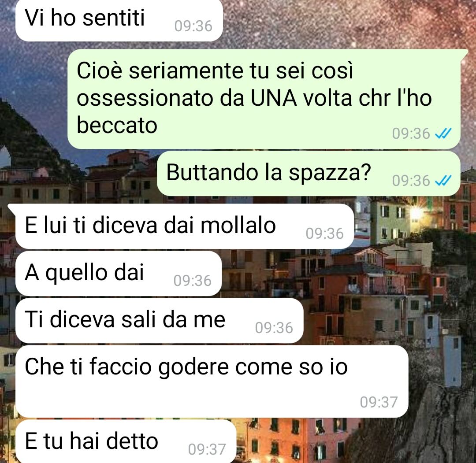Tap the 09:36 time on 'E lui ti diceva' message
Viewport: 476px width, 463px height.
coord(324,233)
